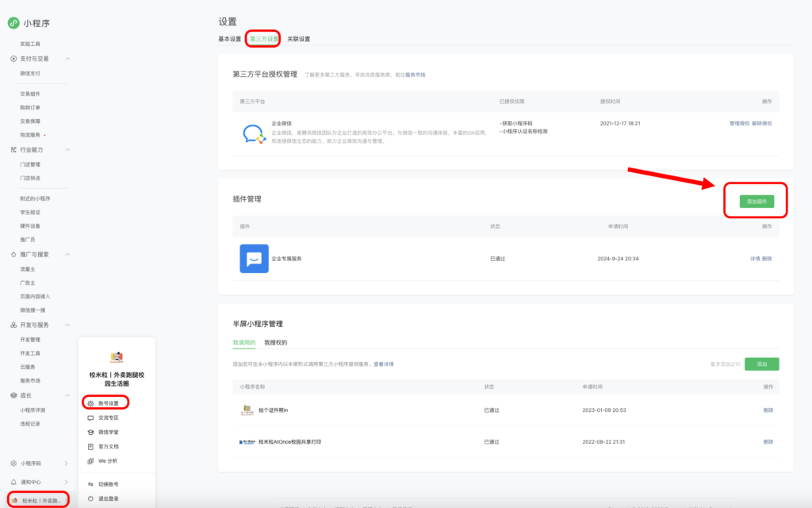The height and width of the screenshot is (508, 812).
Task: Collapse the 行业能力 section chevron
Action: tap(67, 149)
